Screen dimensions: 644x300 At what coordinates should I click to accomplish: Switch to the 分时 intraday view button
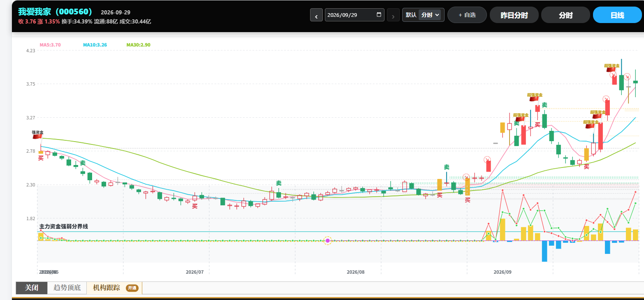(565, 15)
